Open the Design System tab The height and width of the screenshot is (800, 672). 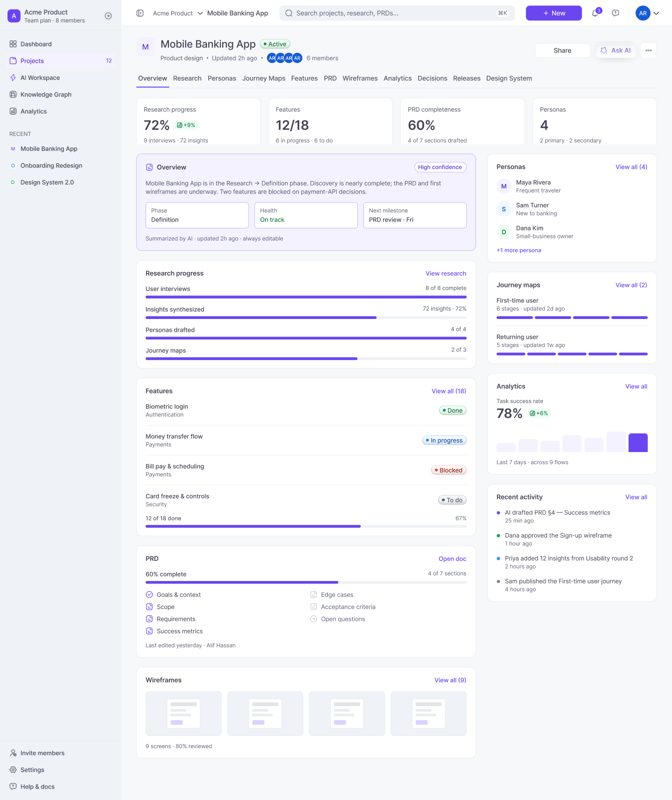[509, 78]
